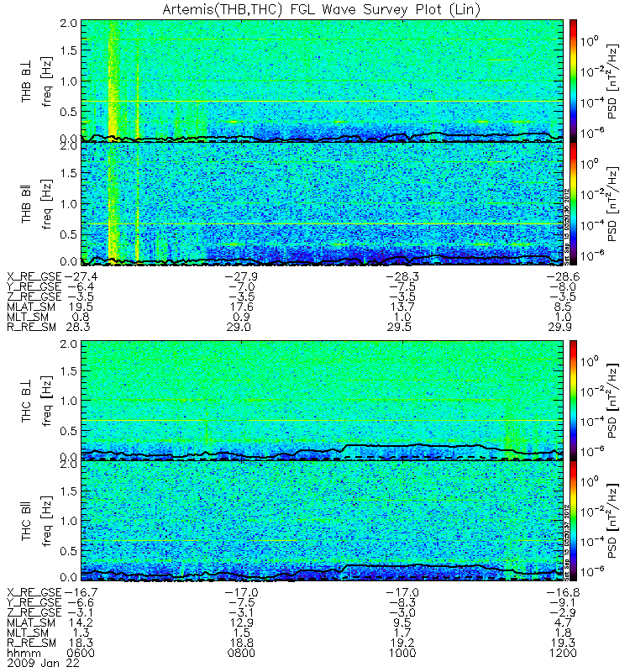Viewport: 630px width, 672px height.
Task: Click the R_RE_SM value '19.2'
Action: coord(402,643)
